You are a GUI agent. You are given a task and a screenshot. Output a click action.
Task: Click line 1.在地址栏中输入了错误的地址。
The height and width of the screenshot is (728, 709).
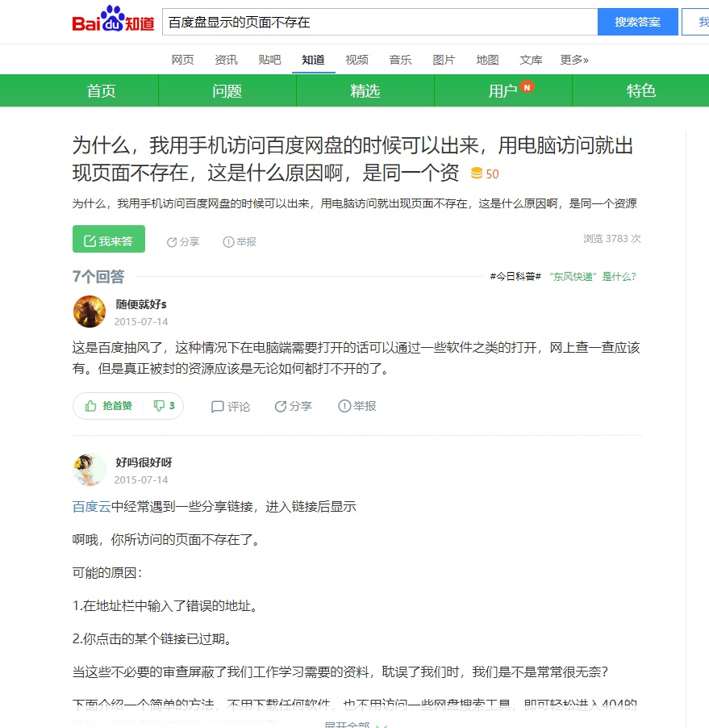[x=165, y=606]
